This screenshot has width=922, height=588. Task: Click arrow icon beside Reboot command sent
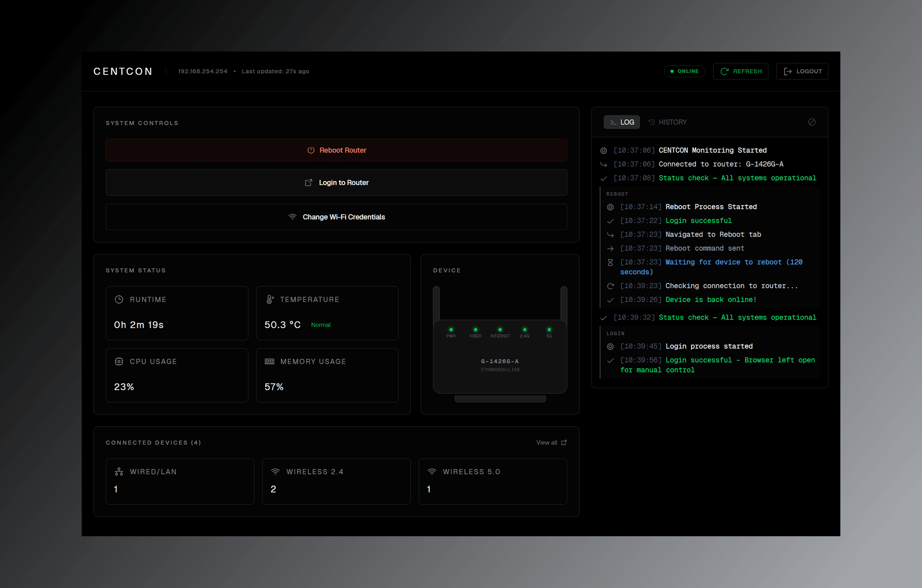pos(610,249)
